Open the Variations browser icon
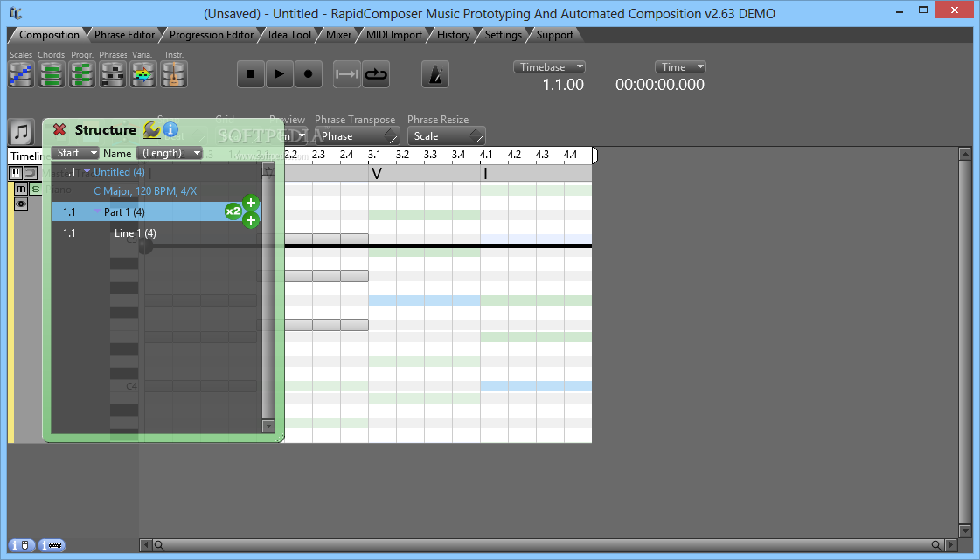 point(143,75)
